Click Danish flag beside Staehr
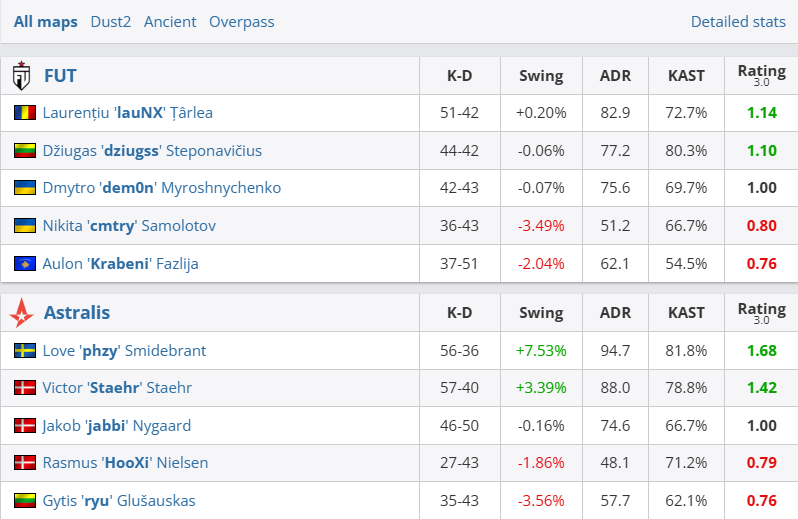798x519 pixels. pos(25,388)
